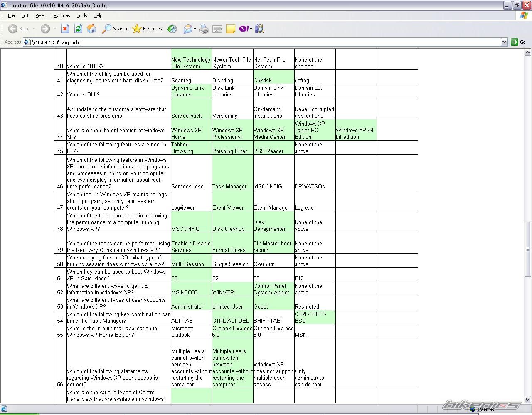Click the 'Event Viewer' answer cell
532x415 pixels.
(x=232, y=200)
